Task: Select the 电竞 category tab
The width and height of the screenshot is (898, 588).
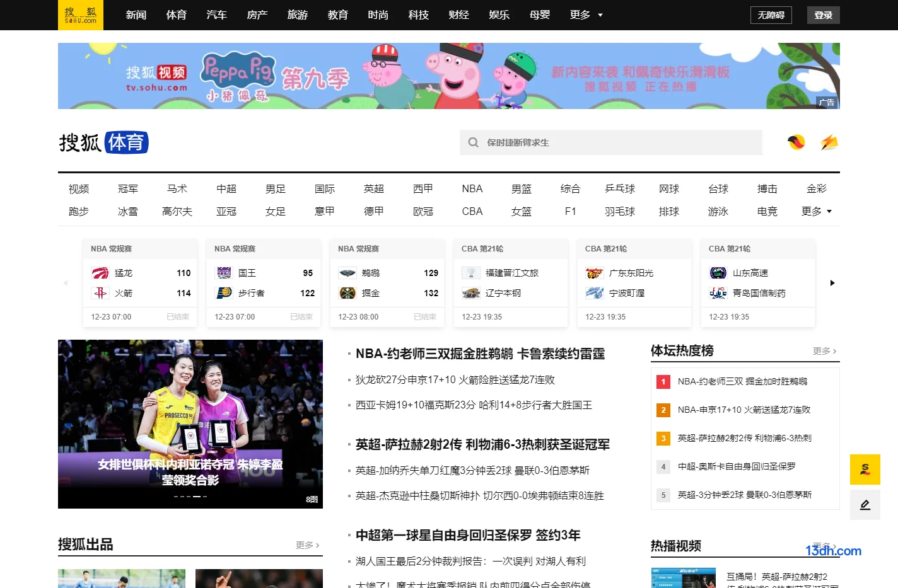Action: pyautogui.click(x=767, y=212)
